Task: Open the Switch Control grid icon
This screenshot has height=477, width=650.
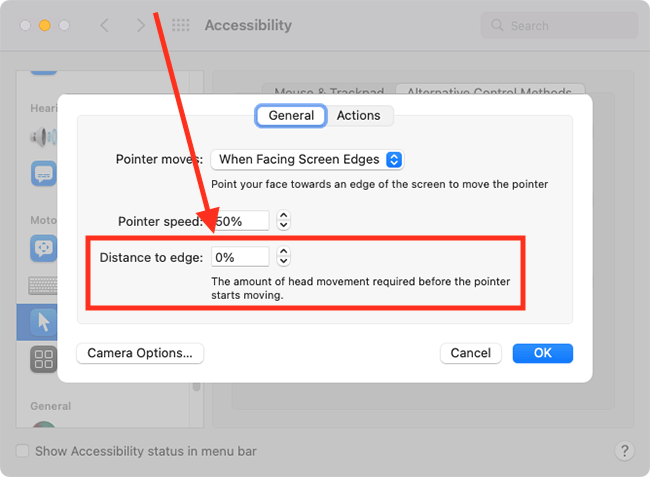Action: tap(44, 359)
